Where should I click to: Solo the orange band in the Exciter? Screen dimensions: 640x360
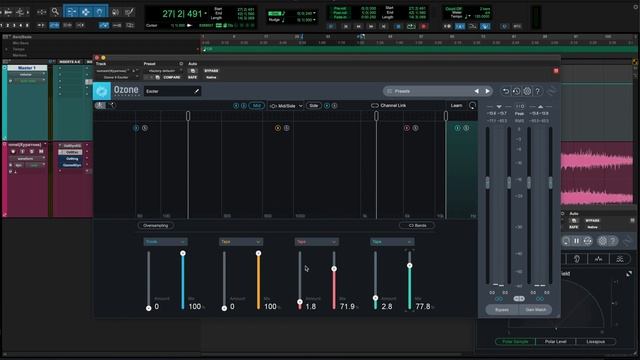coord(287,128)
